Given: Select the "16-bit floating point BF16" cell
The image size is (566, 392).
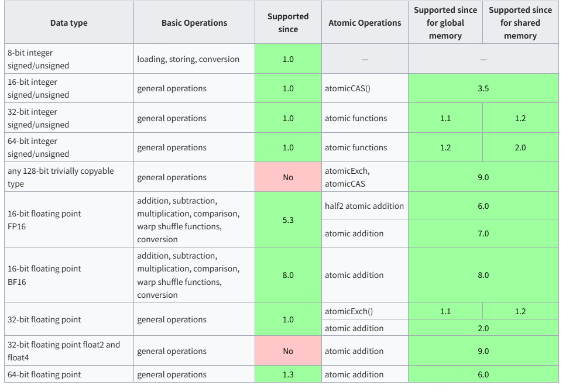Looking at the screenshot, I should (68, 275).
